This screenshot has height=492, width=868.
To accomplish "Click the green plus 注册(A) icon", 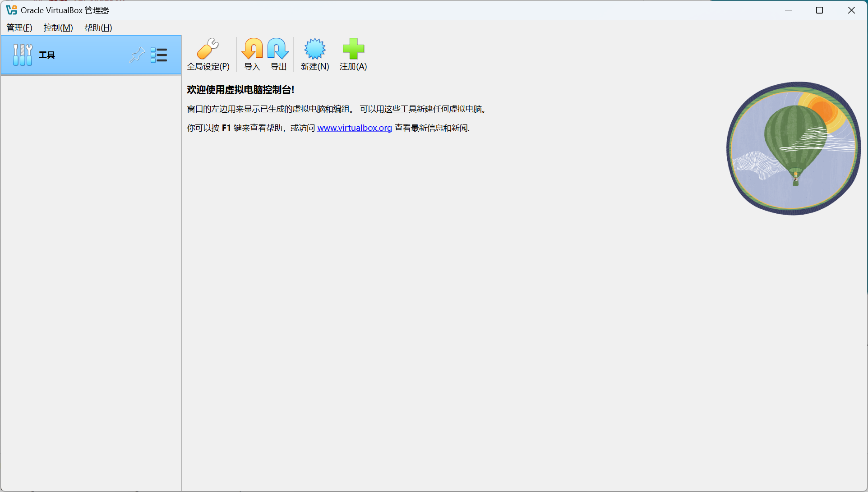I will tap(353, 49).
